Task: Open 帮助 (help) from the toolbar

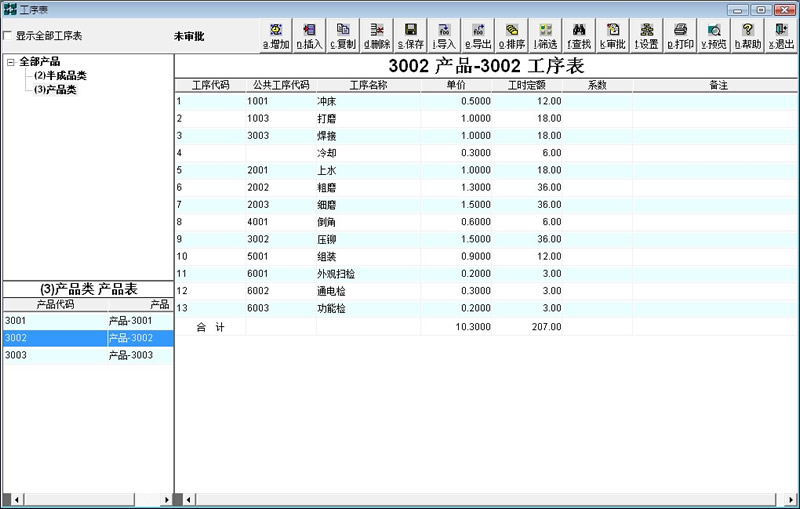Action: pos(747,36)
